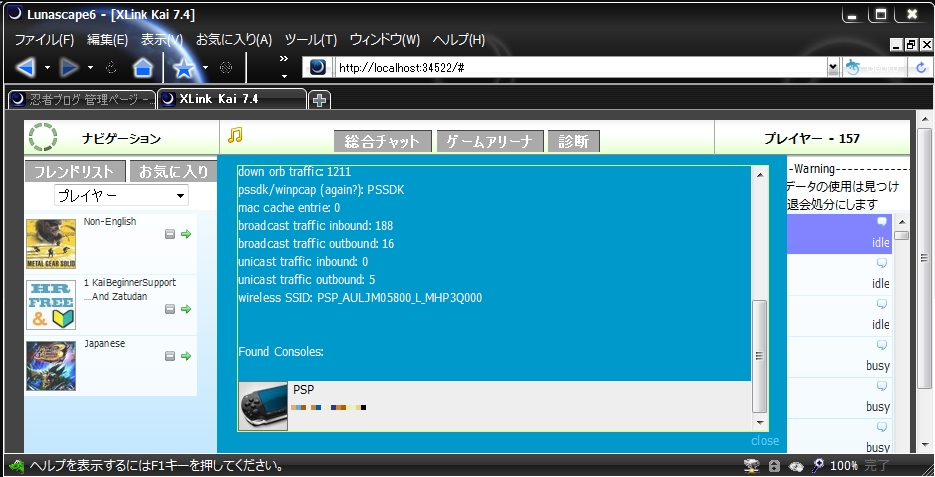
Task: Open the ファイル(F) menu
Action: point(44,40)
